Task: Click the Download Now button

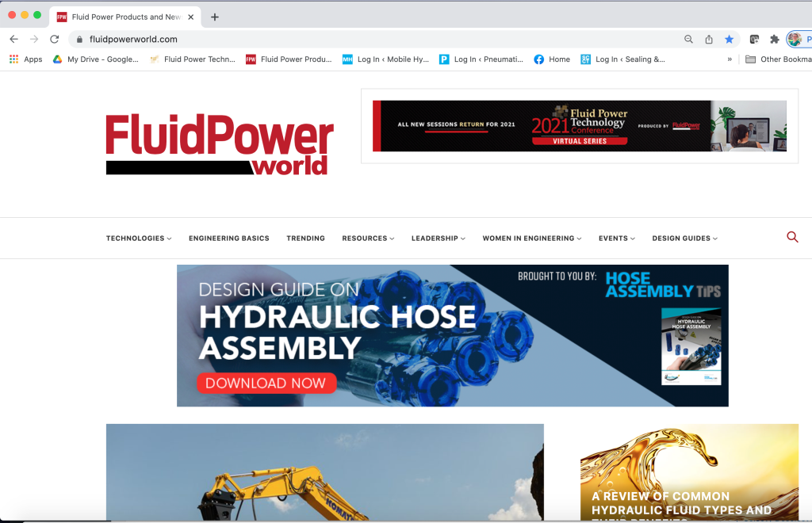Action: click(x=266, y=384)
